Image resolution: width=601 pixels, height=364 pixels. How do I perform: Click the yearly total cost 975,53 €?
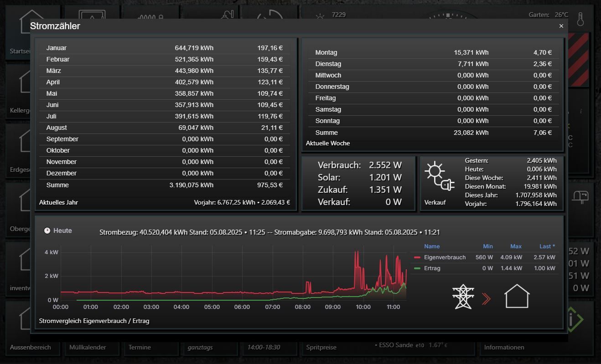pos(269,185)
